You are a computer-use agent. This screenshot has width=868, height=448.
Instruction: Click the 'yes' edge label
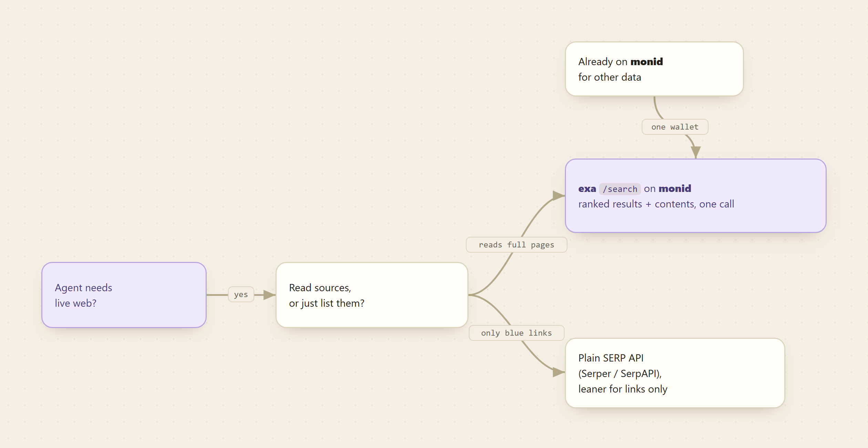tap(241, 294)
